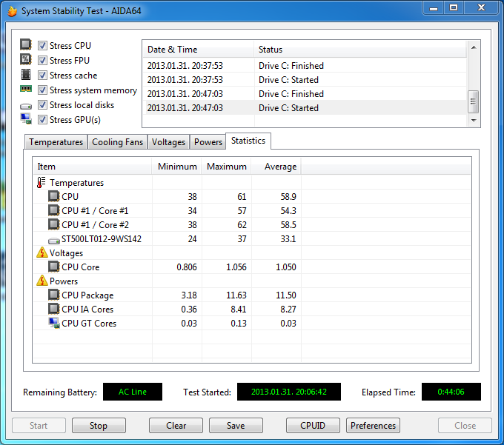Viewport: 504px width, 445px height.
Task: Click the memory stick icon beside Stress system memory
Action: tap(26, 90)
